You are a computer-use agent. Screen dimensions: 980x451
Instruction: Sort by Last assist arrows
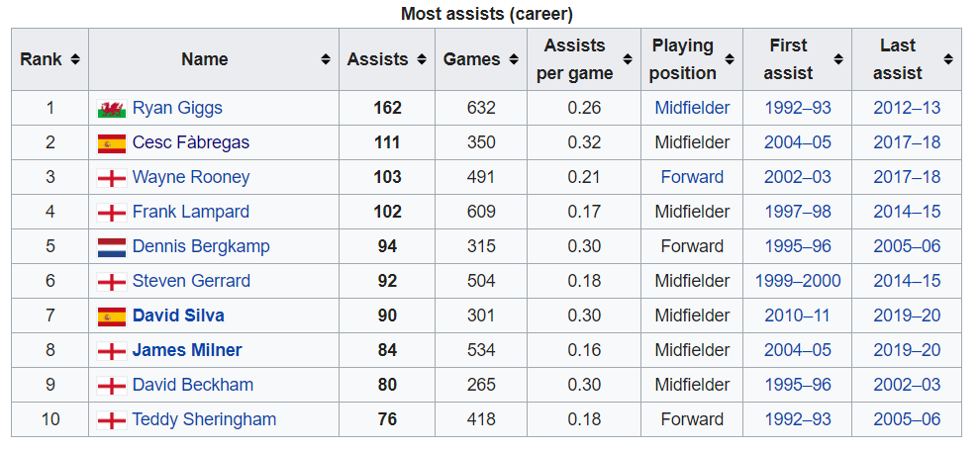pyautogui.click(x=948, y=59)
